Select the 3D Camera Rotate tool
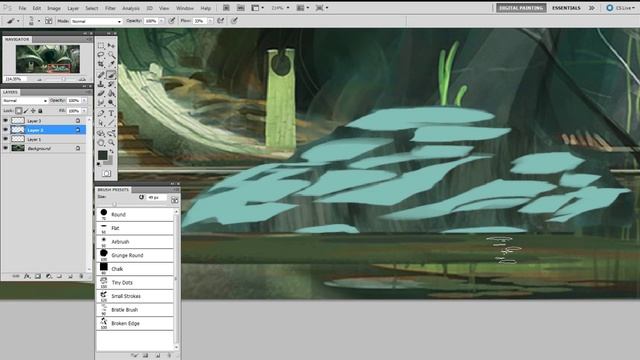This screenshot has height=360, width=640. (111, 133)
